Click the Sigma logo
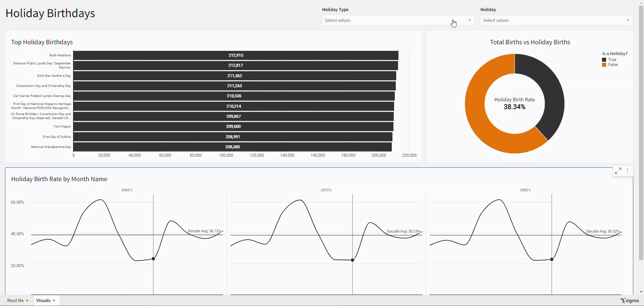 [630, 300]
